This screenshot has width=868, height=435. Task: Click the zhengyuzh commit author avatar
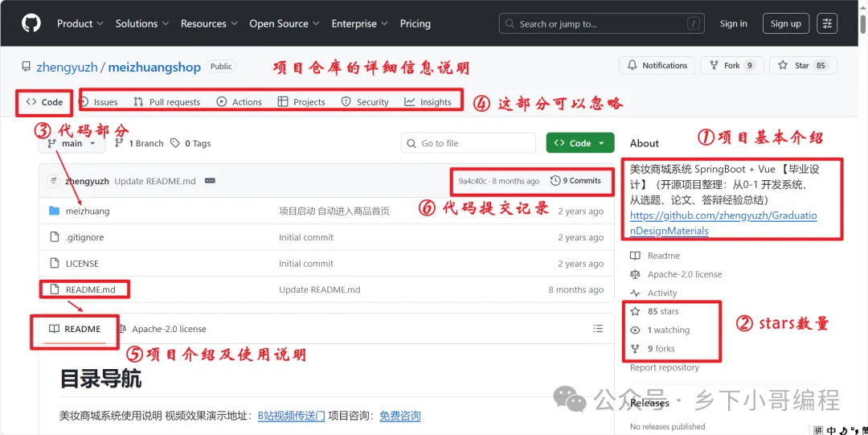(x=53, y=181)
